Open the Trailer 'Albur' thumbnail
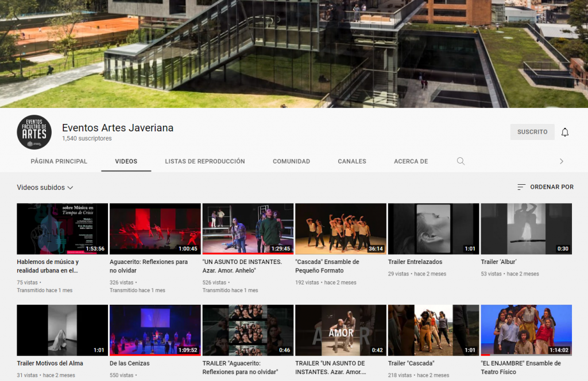Viewport: 588px width, 381px height. (x=527, y=229)
